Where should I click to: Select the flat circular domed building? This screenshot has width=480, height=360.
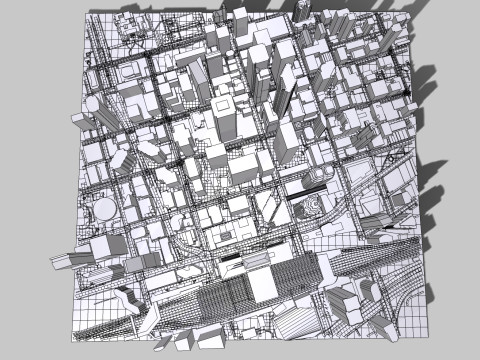(x=105, y=209)
